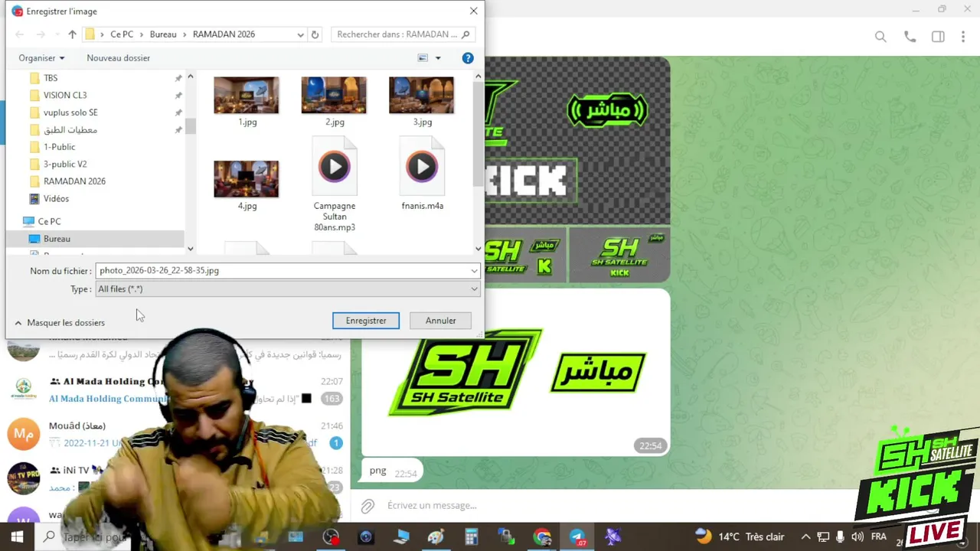Open the 1-Public folder

pyautogui.click(x=59, y=147)
